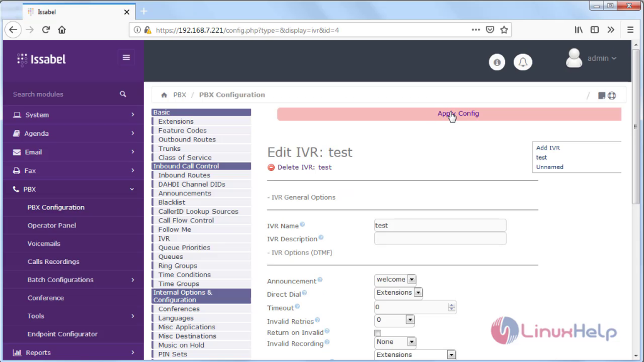Show more toolbar tools chevron
The image size is (644, 362).
pos(611,30)
